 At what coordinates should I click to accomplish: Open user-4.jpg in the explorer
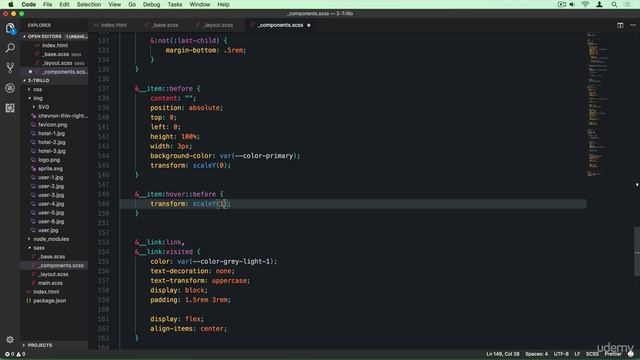51,204
